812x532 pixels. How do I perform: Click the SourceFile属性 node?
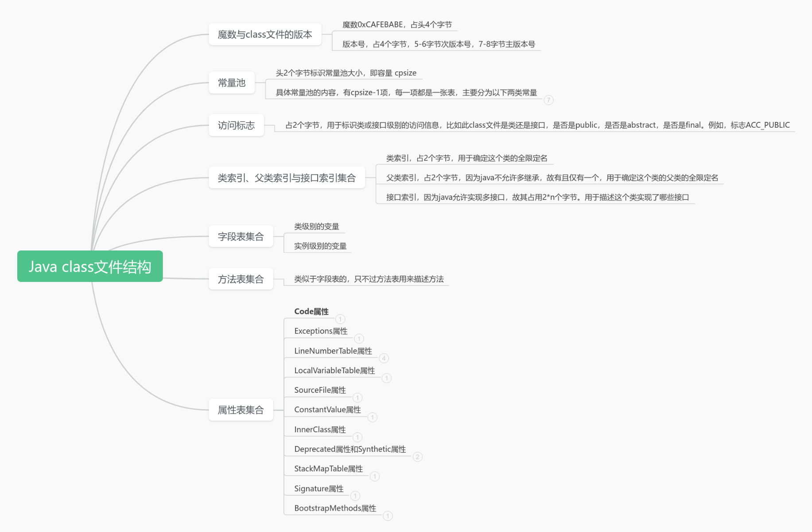[x=320, y=389]
